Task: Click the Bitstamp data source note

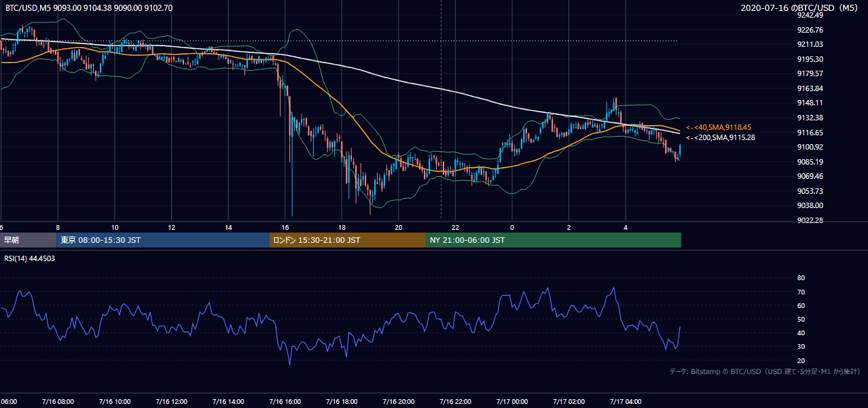Action: [x=765, y=371]
